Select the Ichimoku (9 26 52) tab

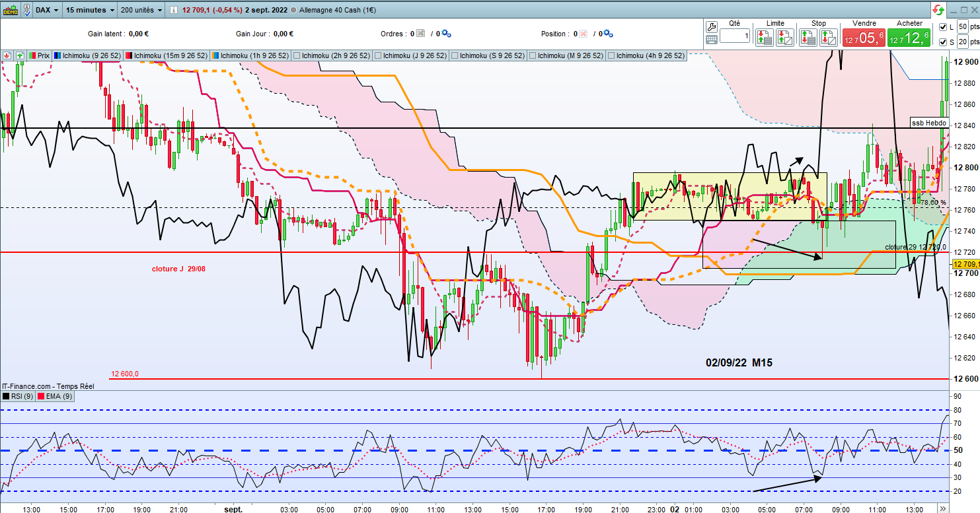click(x=88, y=55)
